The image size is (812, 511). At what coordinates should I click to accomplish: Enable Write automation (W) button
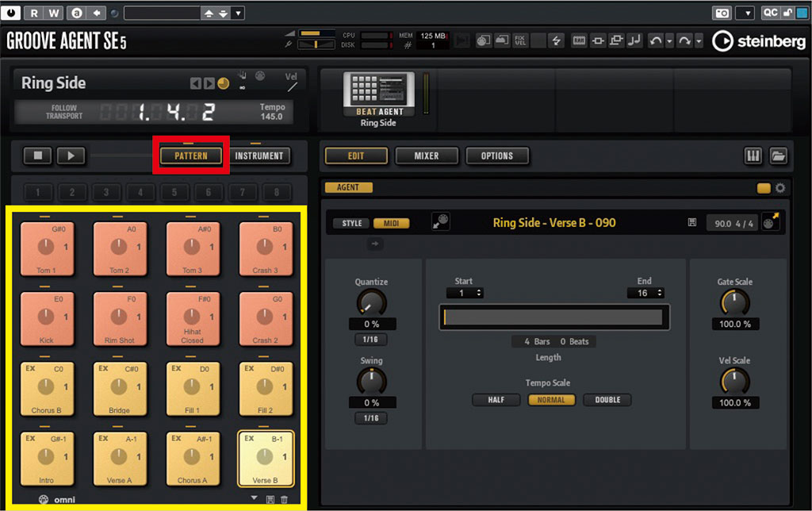53,13
